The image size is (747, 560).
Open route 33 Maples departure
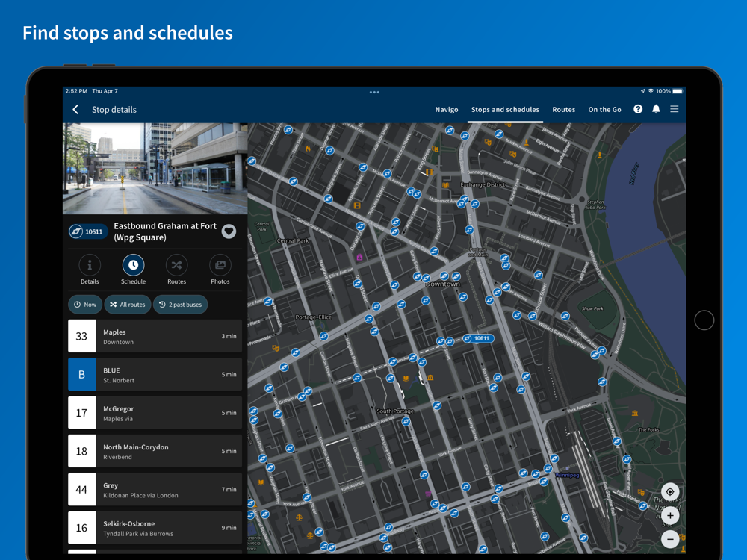point(155,336)
